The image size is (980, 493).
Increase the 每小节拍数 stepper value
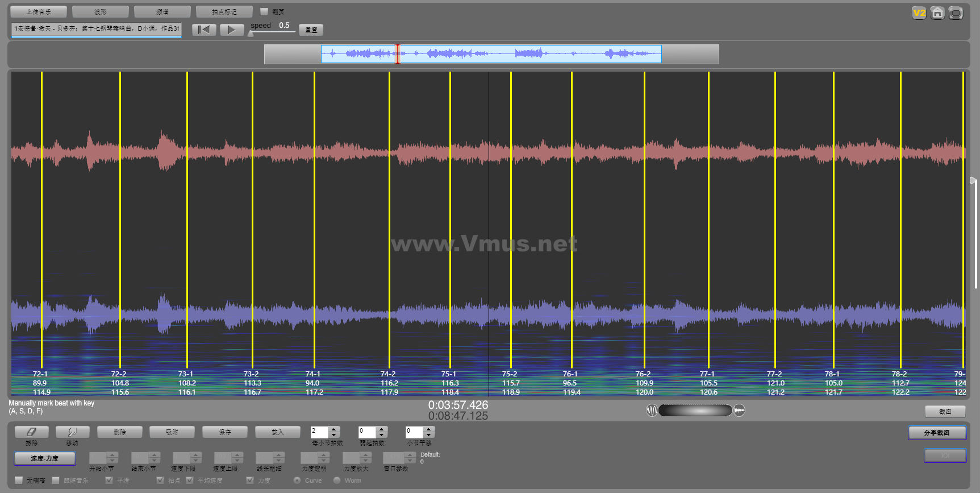tap(334, 429)
